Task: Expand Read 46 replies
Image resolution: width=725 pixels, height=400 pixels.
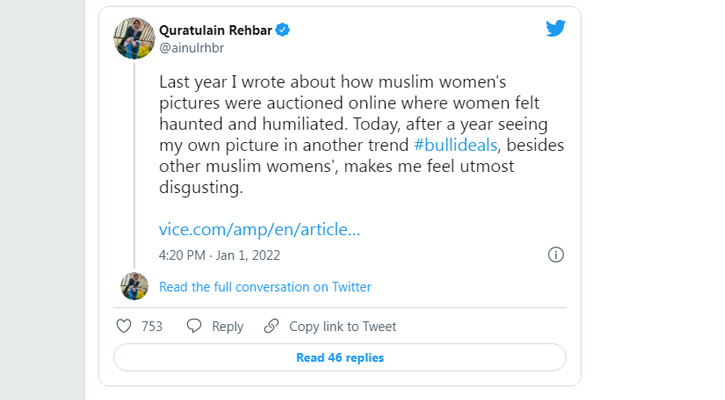Action: point(340,357)
